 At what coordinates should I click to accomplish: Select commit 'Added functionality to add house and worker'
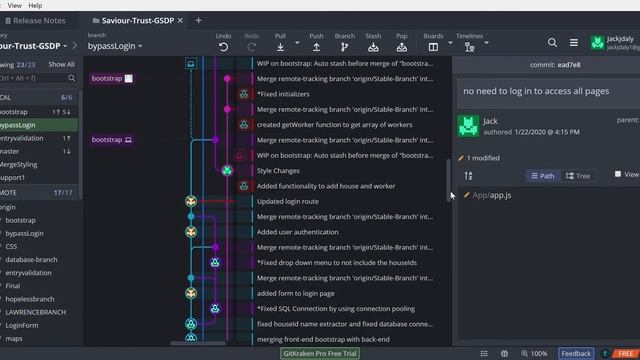(326, 186)
